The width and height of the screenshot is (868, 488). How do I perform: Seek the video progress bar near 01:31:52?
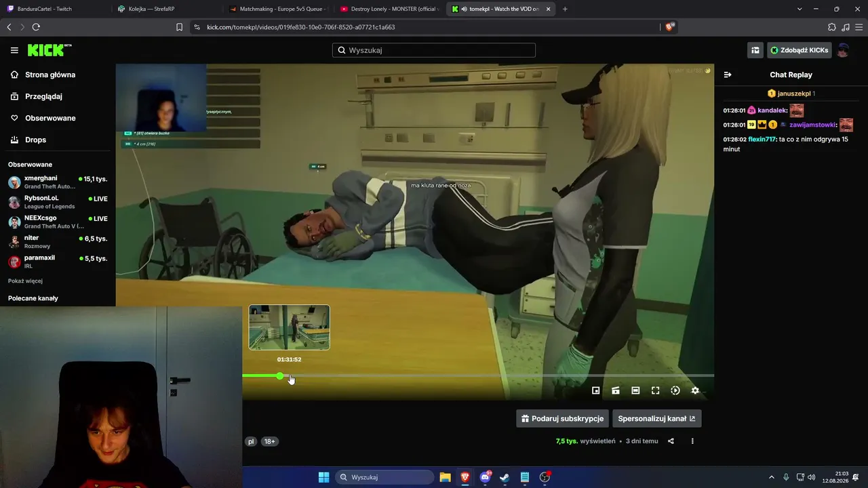pyautogui.click(x=290, y=375)
